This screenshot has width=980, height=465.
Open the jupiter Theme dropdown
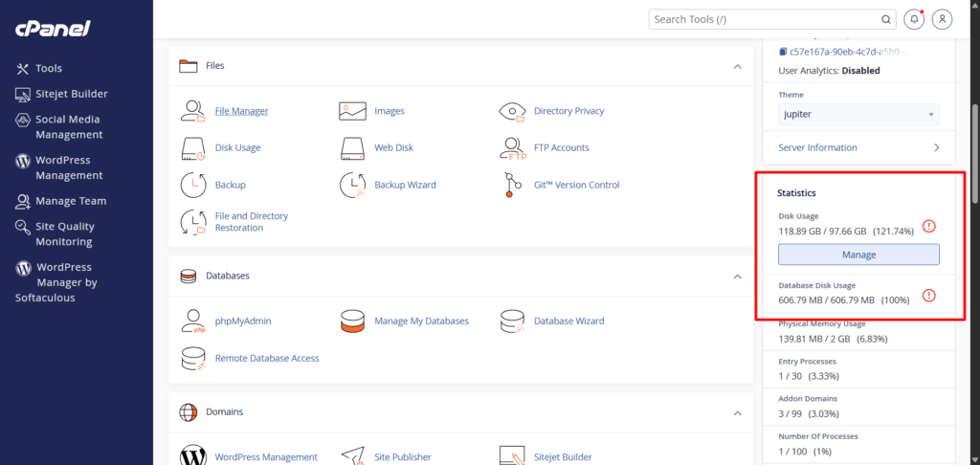click(858, 115)
